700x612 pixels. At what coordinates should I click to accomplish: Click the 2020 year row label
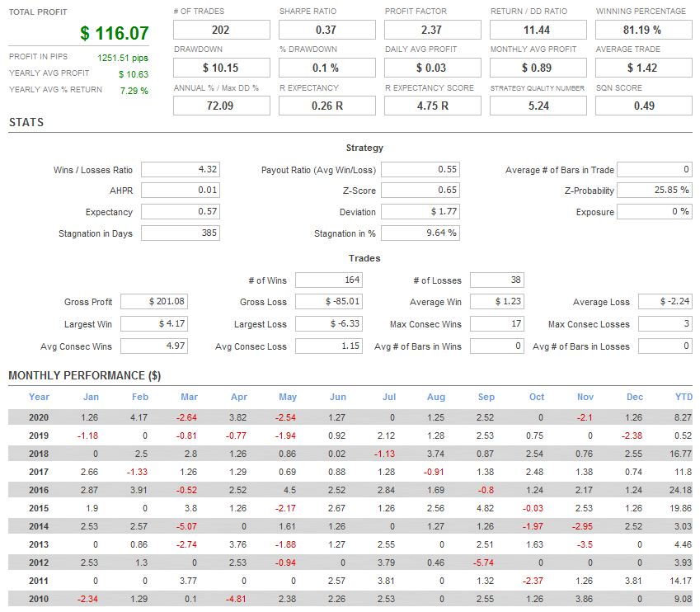pos(39,417)
